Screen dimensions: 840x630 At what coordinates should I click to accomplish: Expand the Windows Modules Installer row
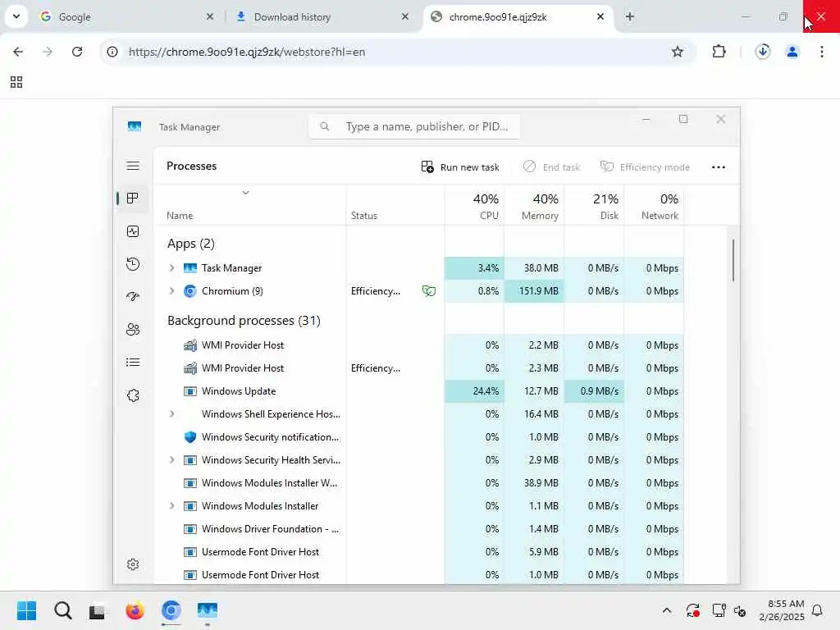(172, 506)
